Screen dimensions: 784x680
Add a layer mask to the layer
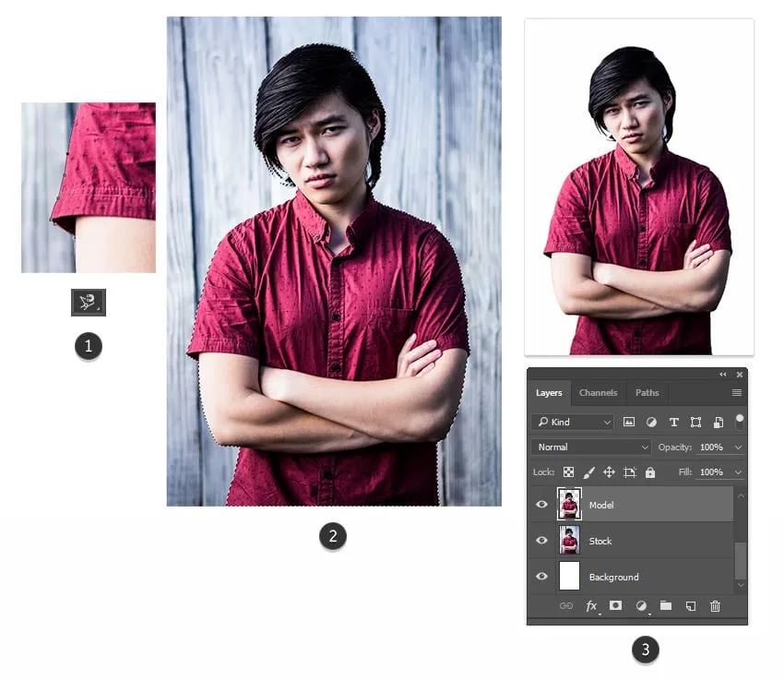pyautogui.click(x=616, y=606)
